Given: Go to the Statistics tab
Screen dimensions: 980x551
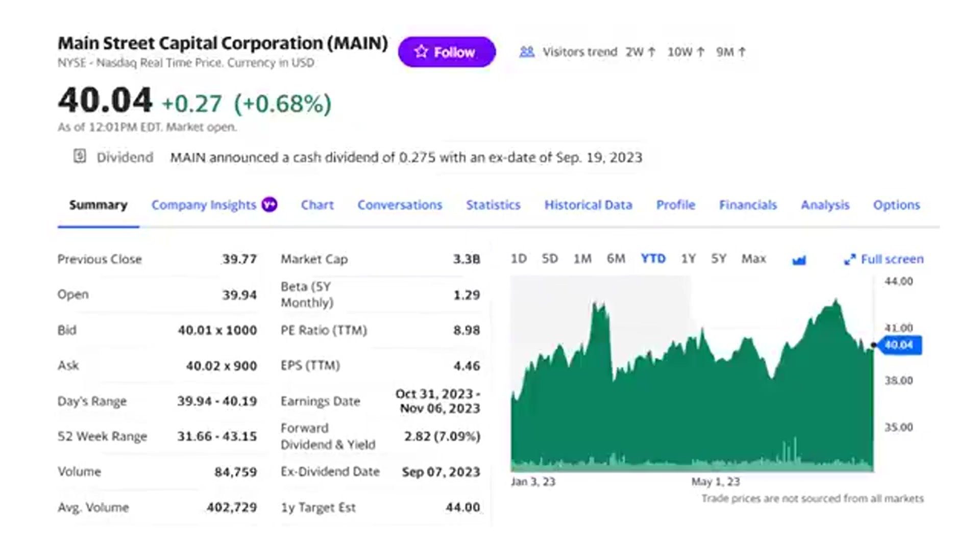Looking at the screenshot, I should click(493, 205).
